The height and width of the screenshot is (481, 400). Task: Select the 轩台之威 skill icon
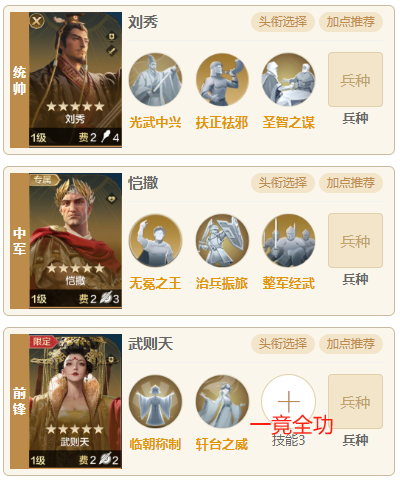click(x=222, y=402)
